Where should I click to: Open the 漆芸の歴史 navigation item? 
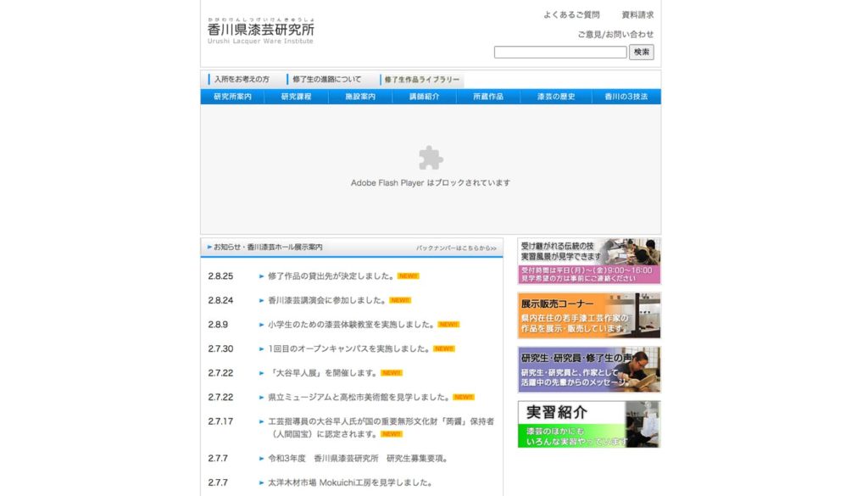point(556,96)
